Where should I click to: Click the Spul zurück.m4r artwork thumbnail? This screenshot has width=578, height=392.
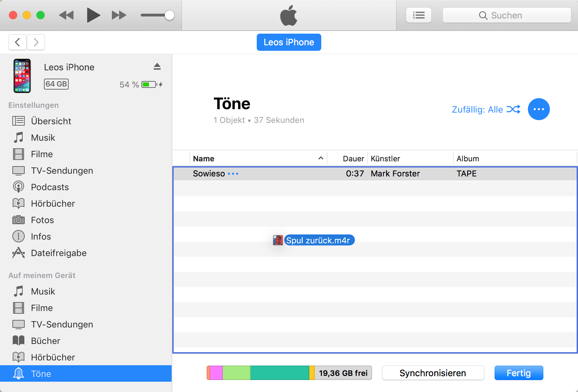pyautogui.click(x=278, y=240)
